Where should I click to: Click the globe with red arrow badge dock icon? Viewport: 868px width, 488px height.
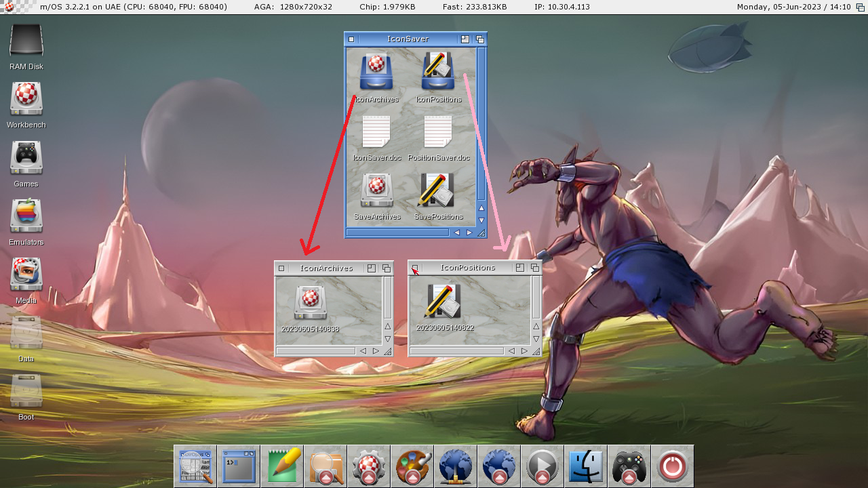pos(499,466)
